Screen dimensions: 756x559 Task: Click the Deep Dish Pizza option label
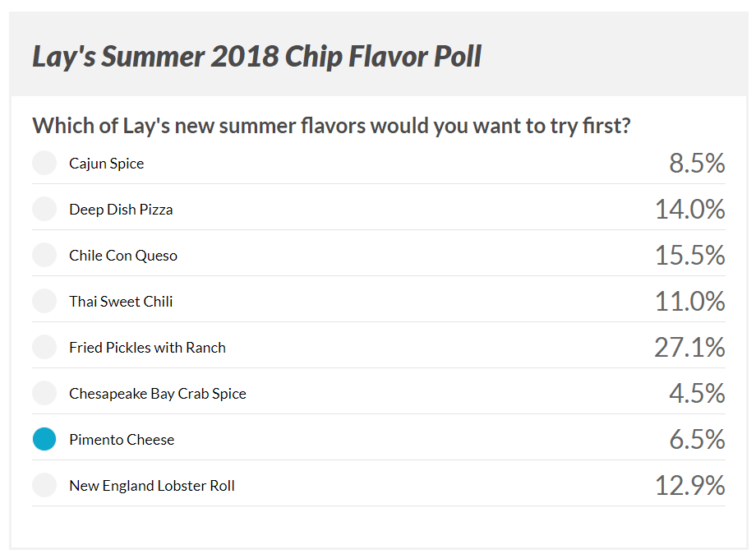pos(121,210)
